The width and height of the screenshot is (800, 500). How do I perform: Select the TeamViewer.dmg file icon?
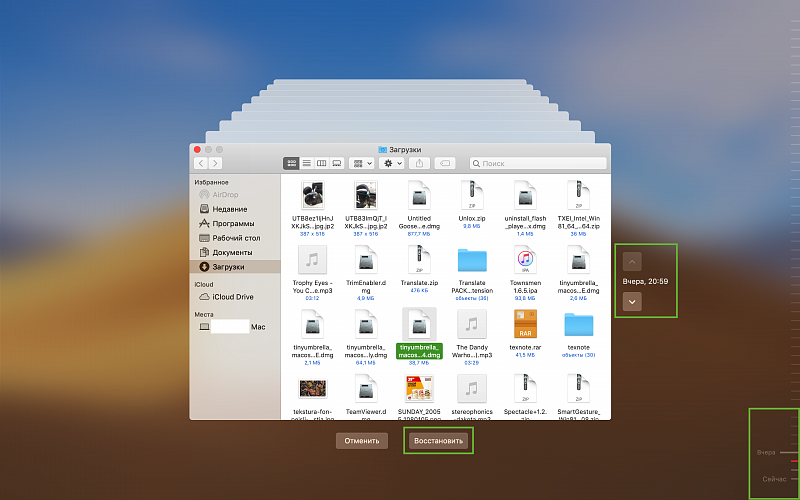click(365, 389)
